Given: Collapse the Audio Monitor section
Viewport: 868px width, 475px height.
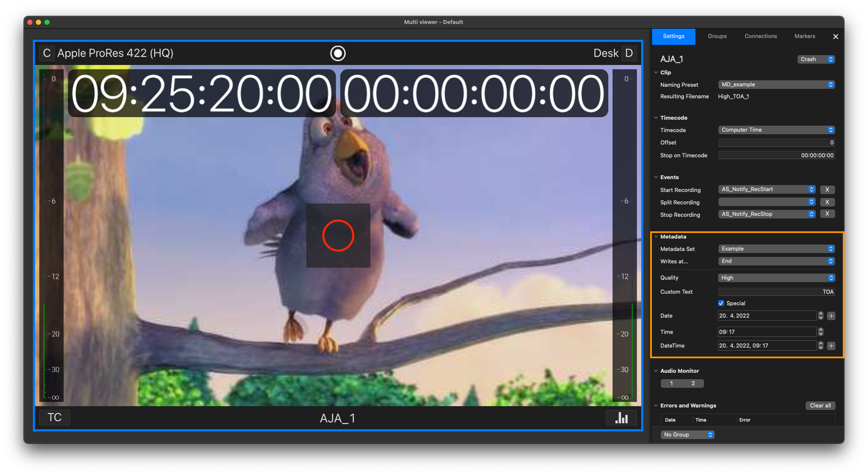Looking at the screenshot, I should point(656,371).
